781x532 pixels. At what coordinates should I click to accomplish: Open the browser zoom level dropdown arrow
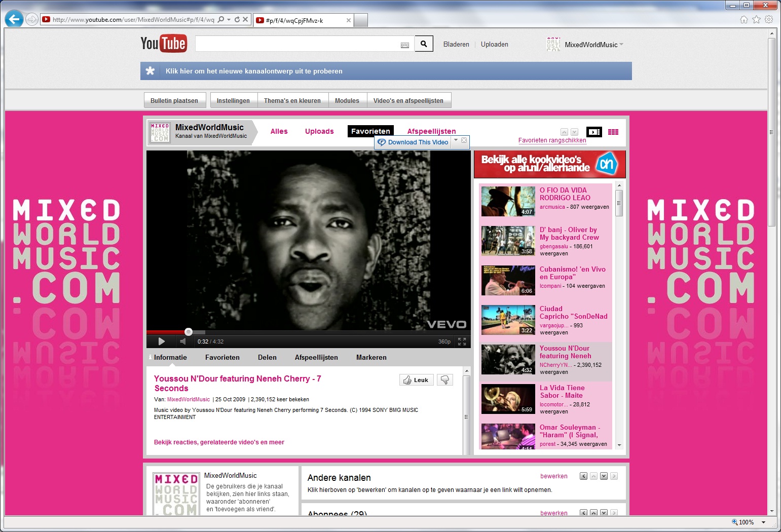[x=763, y=522]
